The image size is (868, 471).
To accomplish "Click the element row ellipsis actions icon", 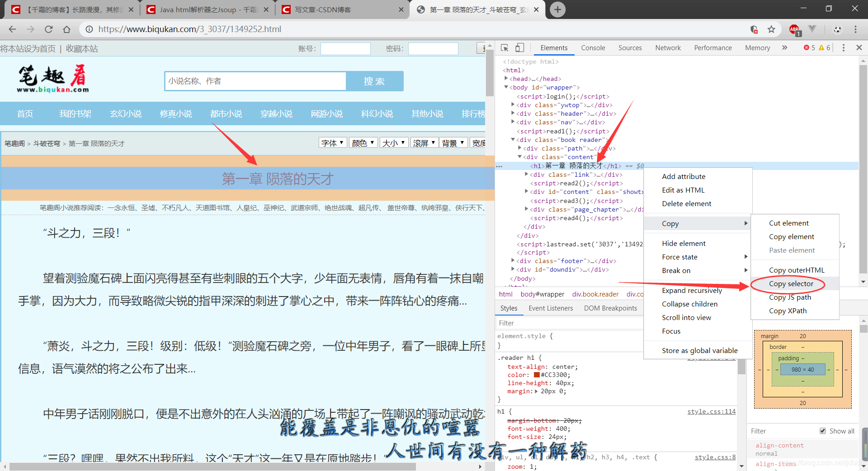I will point(499,166).
